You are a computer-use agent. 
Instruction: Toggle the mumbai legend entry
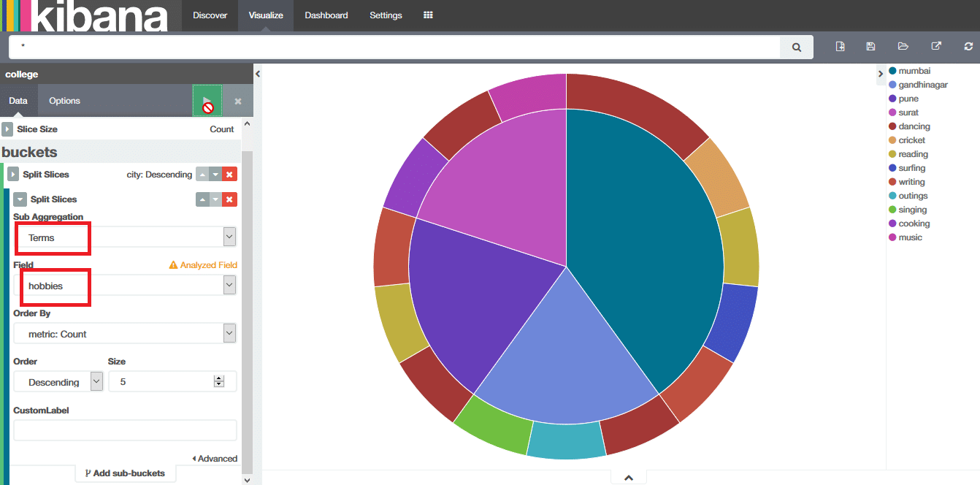(914, 71)
